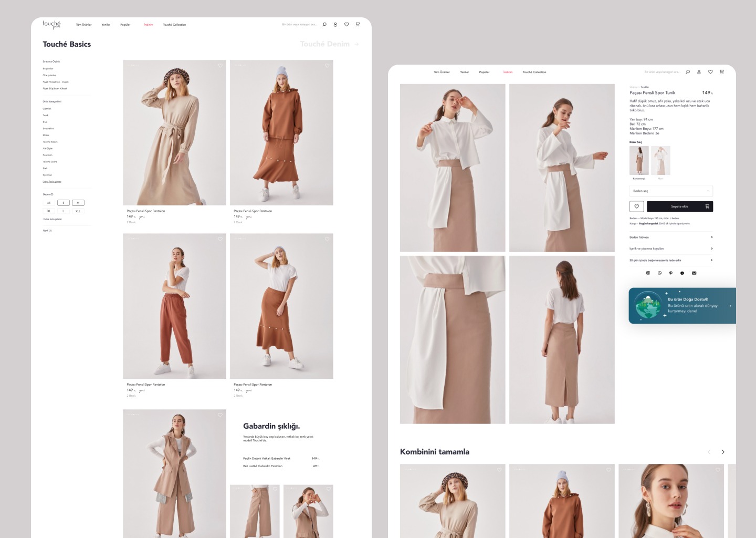Open Tüm Ürünler menu in listing window
Image resolution: width=756 pixels, height=538 pixels.
[x=83, y=25]
